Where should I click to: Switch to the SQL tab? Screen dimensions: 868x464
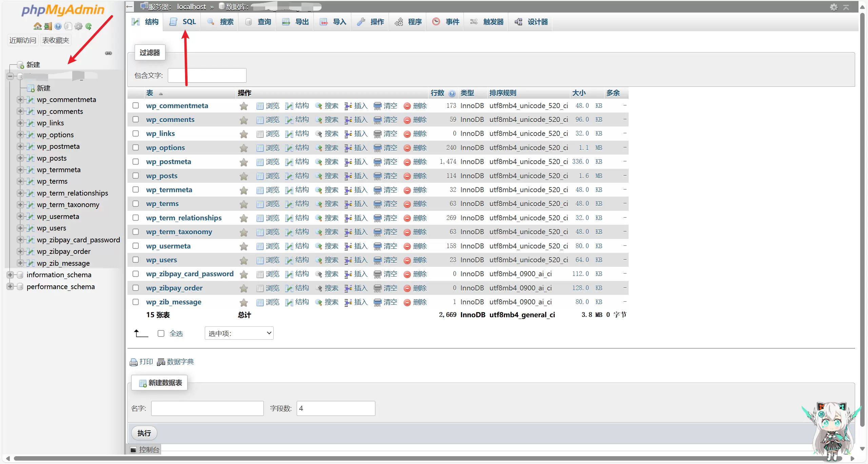[x=182, y=22]
